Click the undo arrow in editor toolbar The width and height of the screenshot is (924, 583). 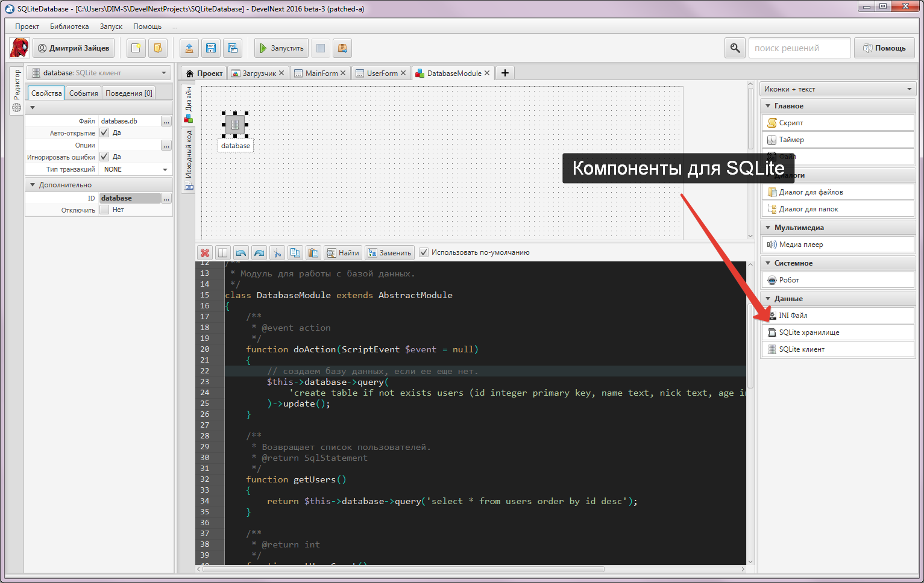pyautogui.click(x=241, y=253)
